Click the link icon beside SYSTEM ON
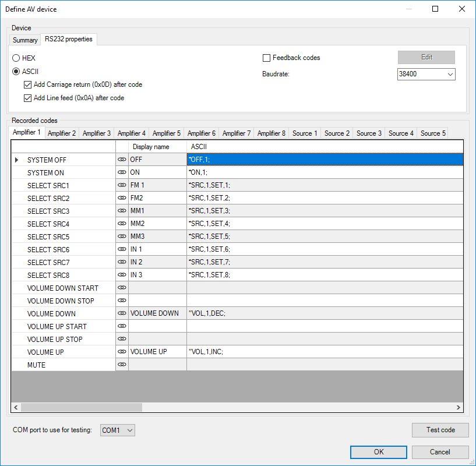Screen dimensions: 476x466 click(x=122, y=172)
